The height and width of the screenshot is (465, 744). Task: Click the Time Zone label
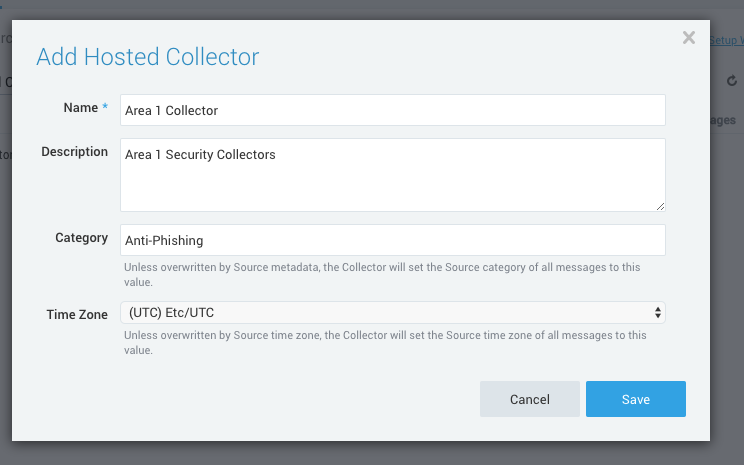click(x=77, y=314)
